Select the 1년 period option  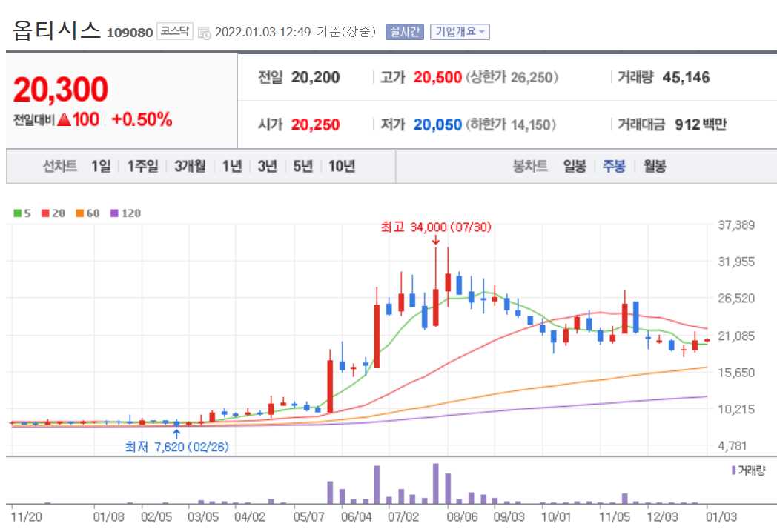click(x=231, y=167)
